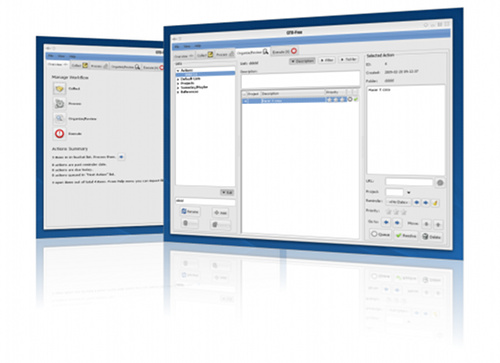Open Help menu in the back window
The image size is (500, 363).
pos(73,57)
